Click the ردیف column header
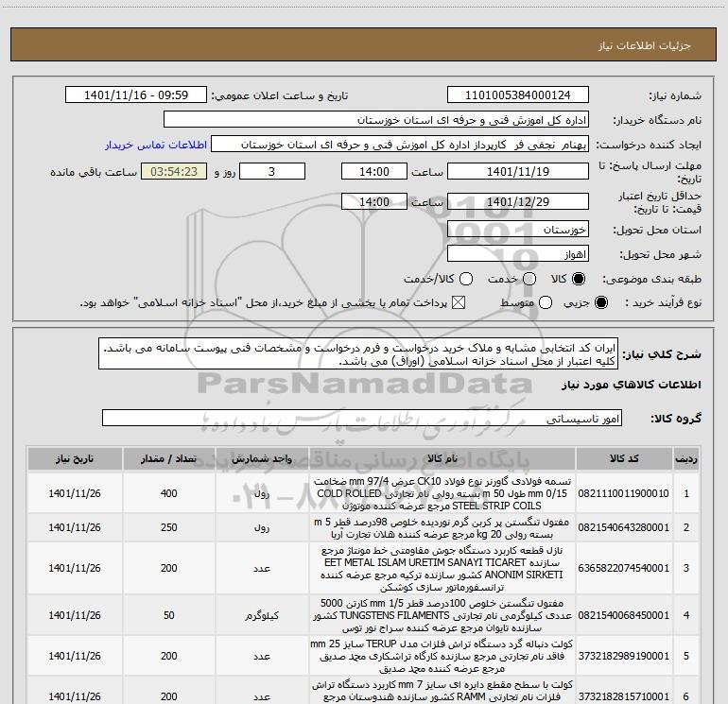The image size is (728, 704). [686, 458]
